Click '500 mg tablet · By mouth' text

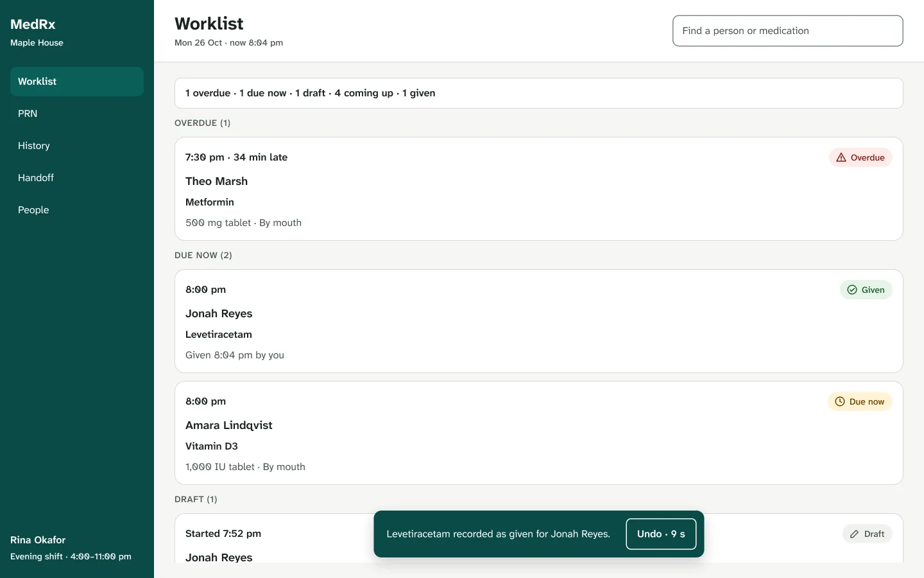click(x=243, y=223)
